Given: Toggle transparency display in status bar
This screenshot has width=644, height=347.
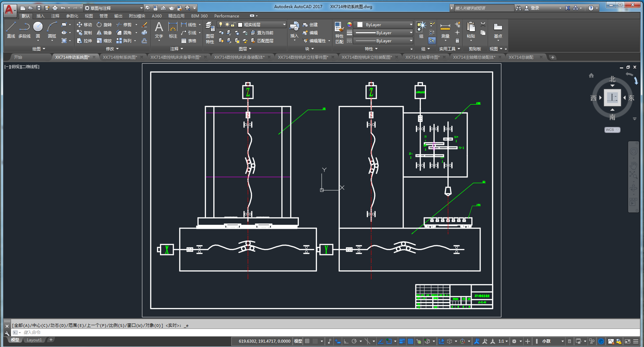Looking at the screenshot, I should [x=411, y=341].
